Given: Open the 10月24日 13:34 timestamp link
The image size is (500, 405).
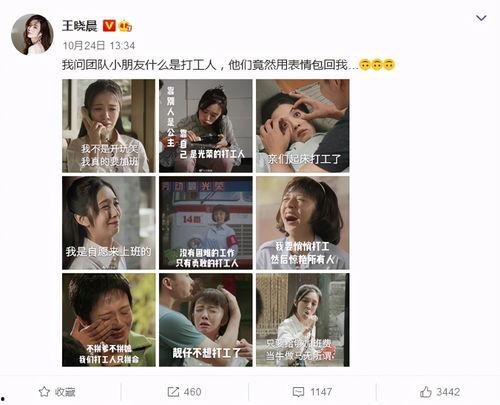Looking at the screenshot, I should click(x=99, y=45).
